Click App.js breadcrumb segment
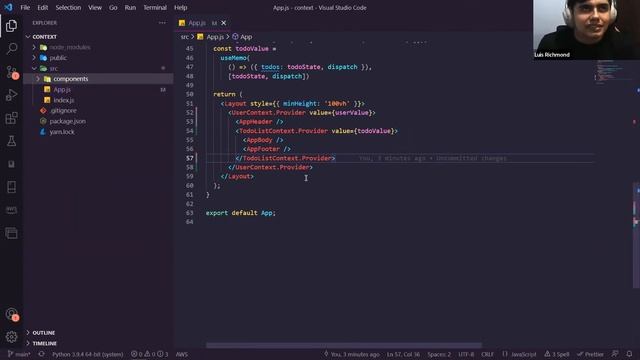The height and width of the screenshot is (360, 640). click(x=211, y=37)
